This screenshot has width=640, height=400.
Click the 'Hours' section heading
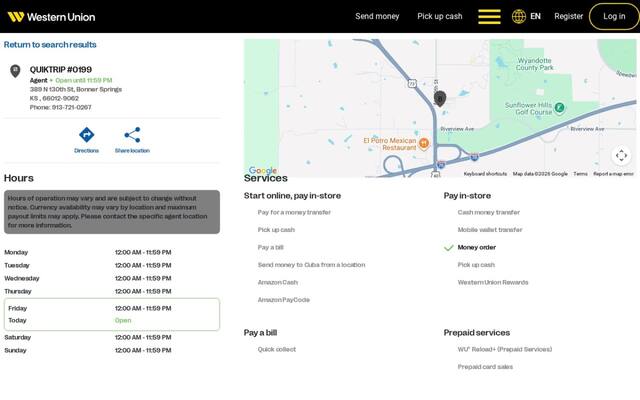click(19, 178)
